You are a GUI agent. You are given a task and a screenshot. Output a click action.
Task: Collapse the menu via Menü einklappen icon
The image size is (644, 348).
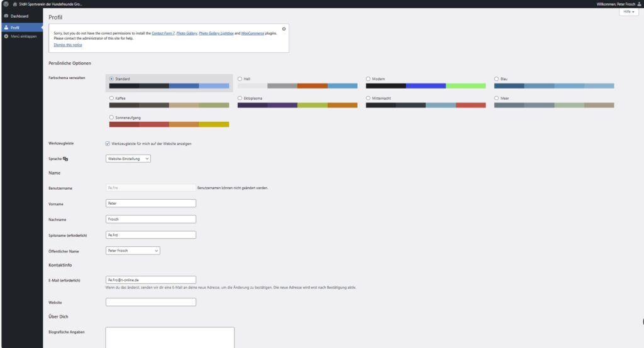[6, 36]
